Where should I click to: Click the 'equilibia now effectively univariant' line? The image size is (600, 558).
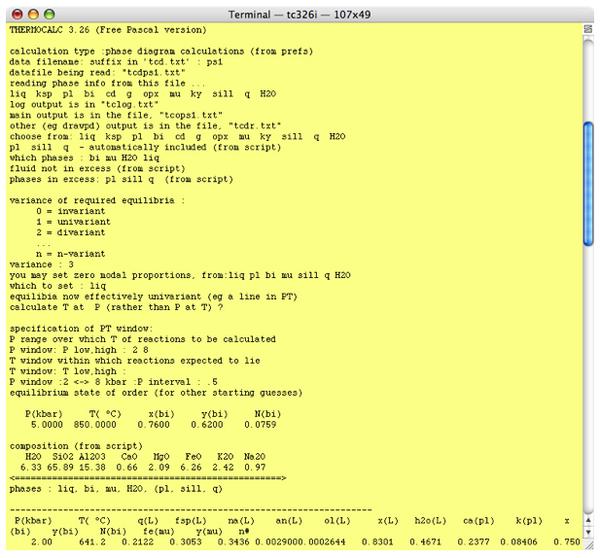153,297
